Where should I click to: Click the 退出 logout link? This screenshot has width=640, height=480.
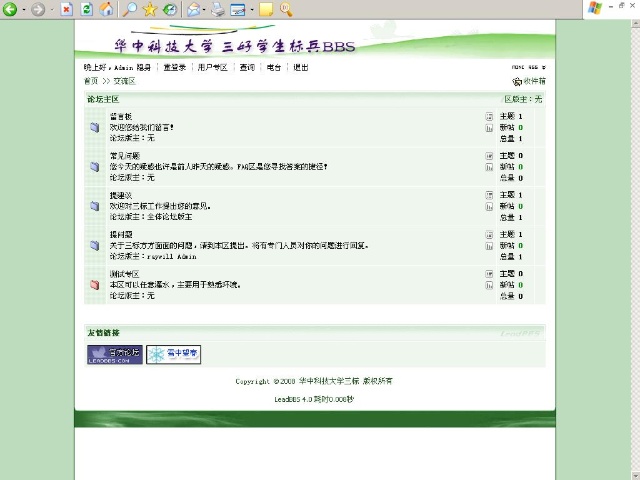click(x=301, y=67)
